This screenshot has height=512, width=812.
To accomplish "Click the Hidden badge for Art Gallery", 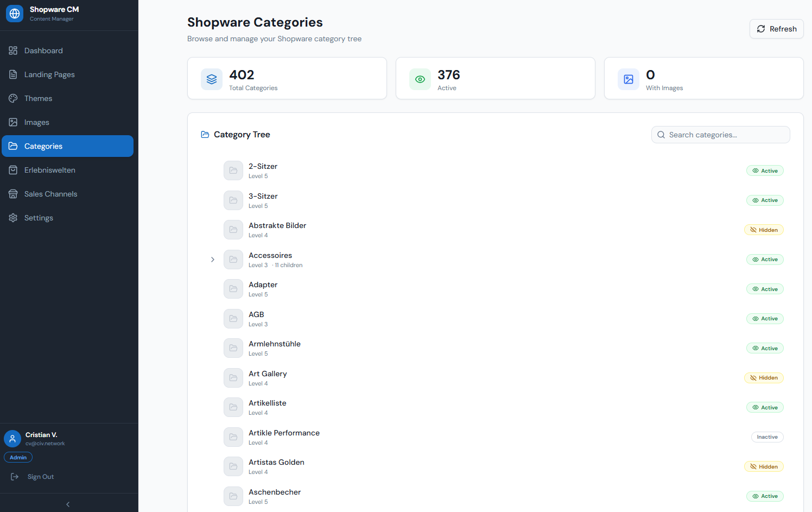I will 764,378.
